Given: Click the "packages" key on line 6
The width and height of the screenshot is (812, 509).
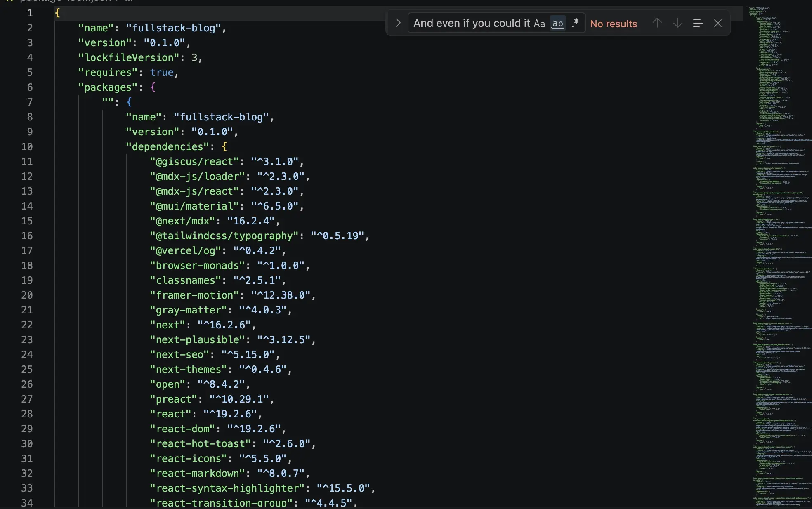Looking at the screenshot, I should pos(108,87).
